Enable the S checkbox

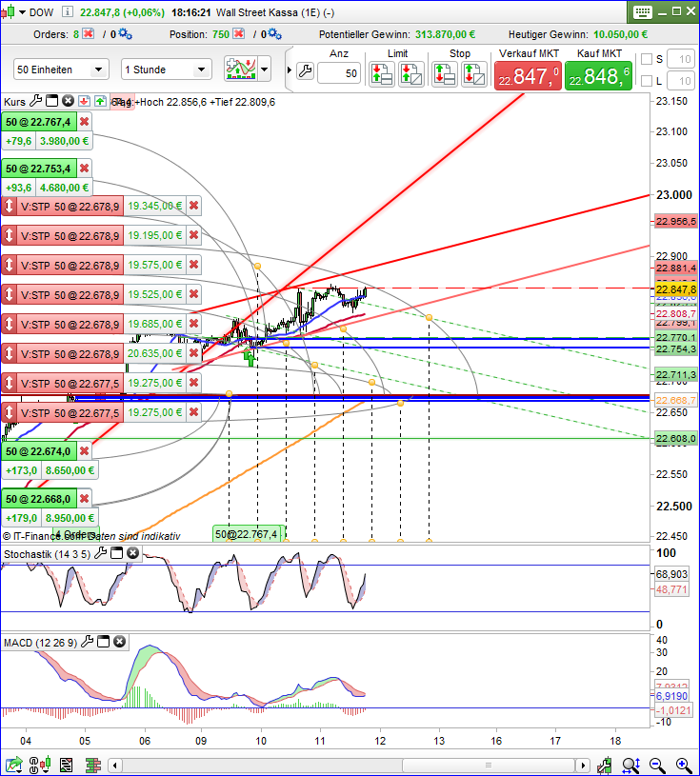[647, 59]
